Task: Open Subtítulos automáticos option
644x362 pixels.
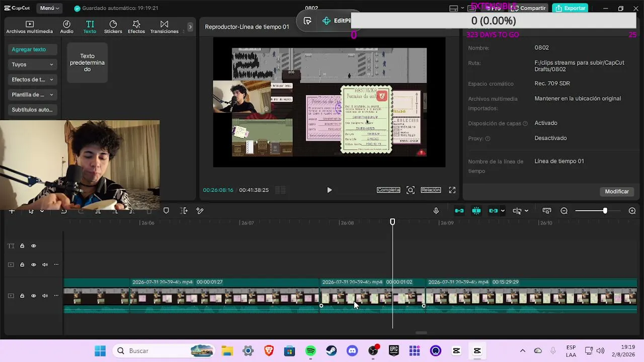Action: pyautogui.click(x=33, y=110)
